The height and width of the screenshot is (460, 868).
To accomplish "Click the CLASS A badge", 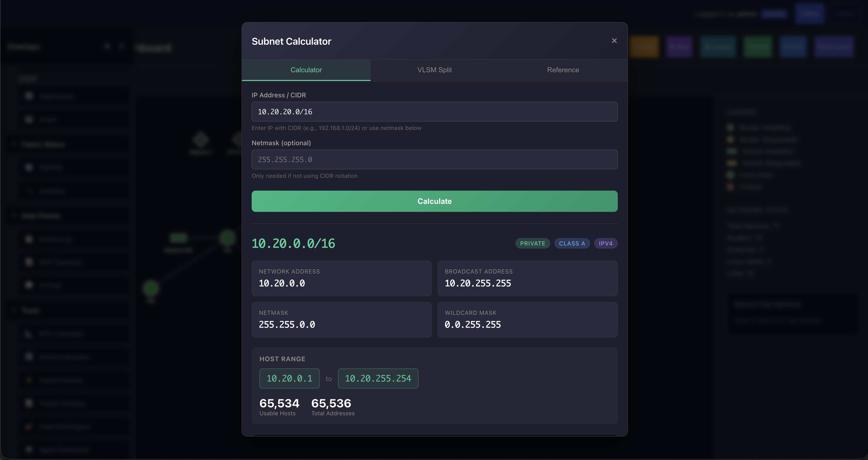I will (x=572, y=243).
